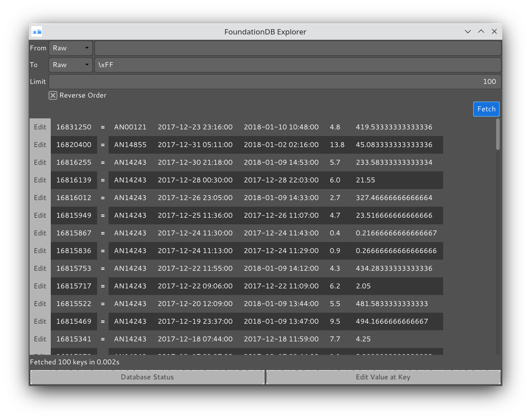Image resolution: width=531 pixels, height=420 pixels.
Task: Select key 16815867
Action: (x=74, y=233)
